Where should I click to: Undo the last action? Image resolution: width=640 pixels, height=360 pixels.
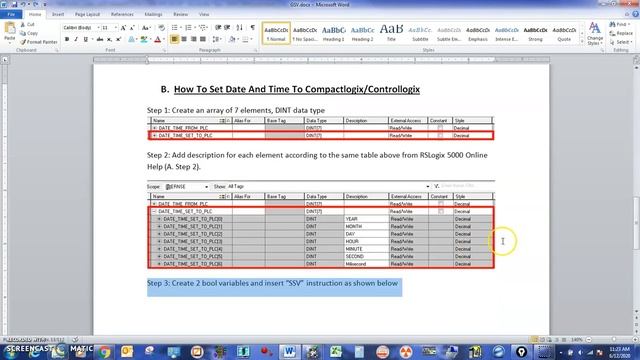(x=23, y=4)
